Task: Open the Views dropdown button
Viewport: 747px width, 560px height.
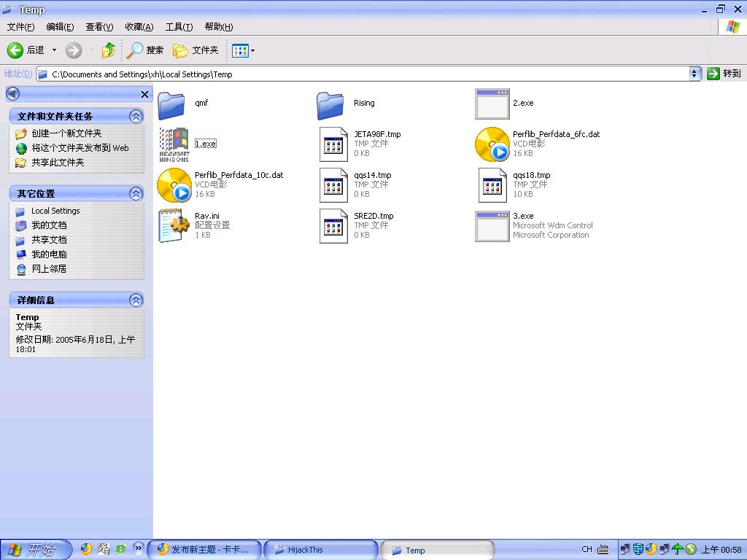Action: pos(243,50)
